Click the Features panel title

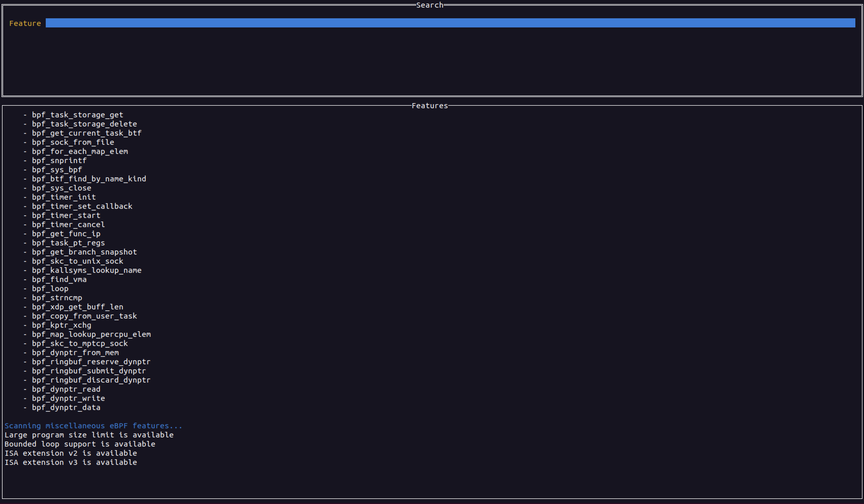point(430,106)
